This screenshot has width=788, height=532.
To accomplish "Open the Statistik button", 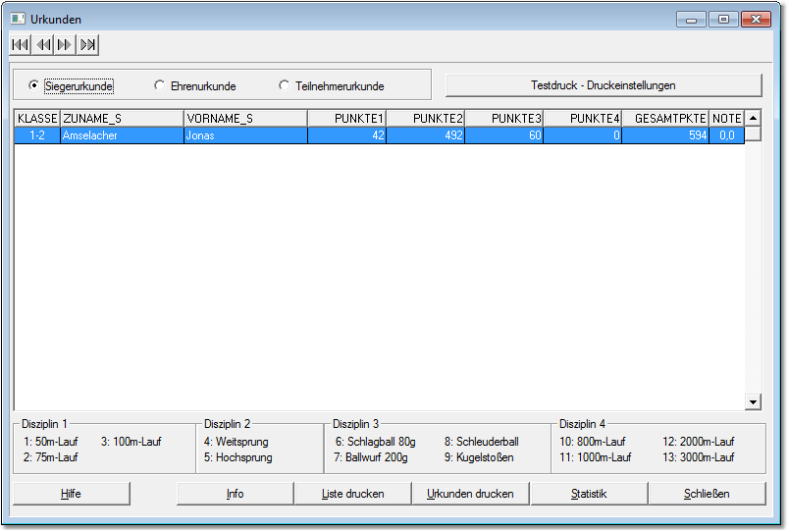I will point(589,494).
